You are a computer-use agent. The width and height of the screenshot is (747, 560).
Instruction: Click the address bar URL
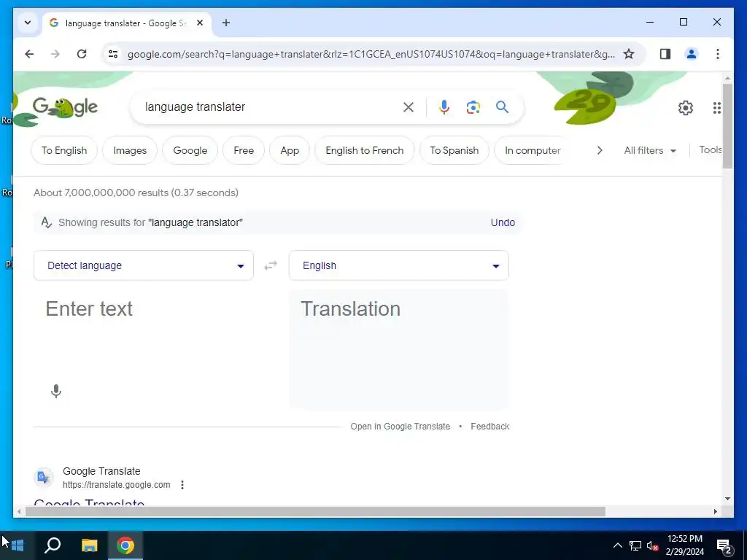pos(371,54)
